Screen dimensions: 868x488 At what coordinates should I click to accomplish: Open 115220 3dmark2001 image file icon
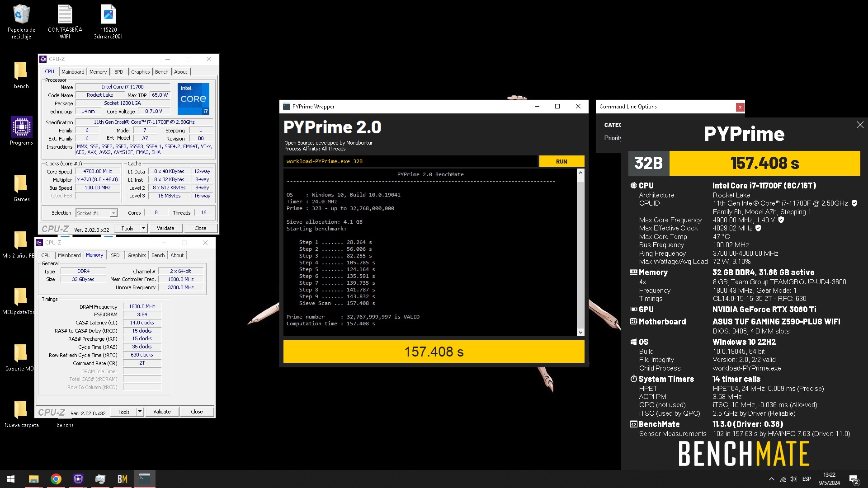108,22
